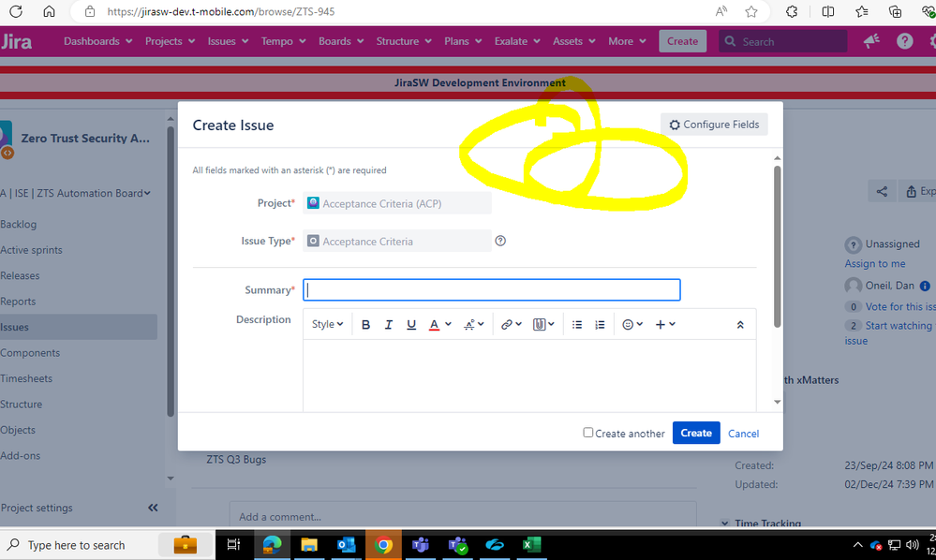Open File Explorer from the taskbar
Screen dimensions: 936x560
click(x=309, y=544)
